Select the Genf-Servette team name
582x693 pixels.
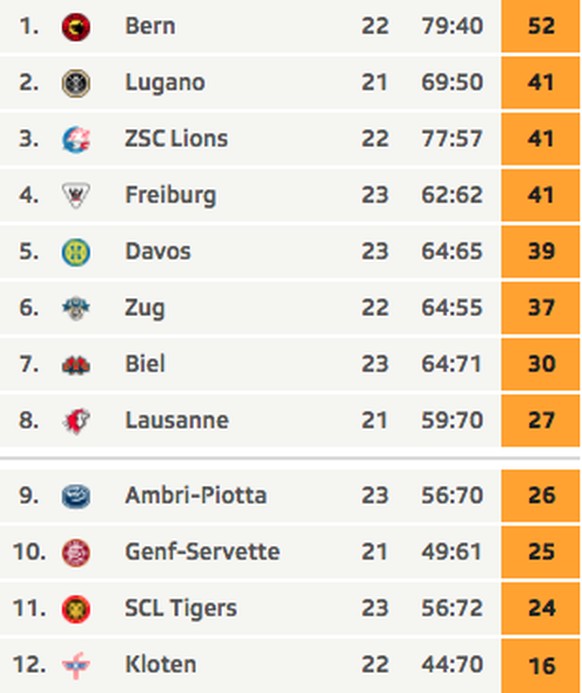pos(202,552)
